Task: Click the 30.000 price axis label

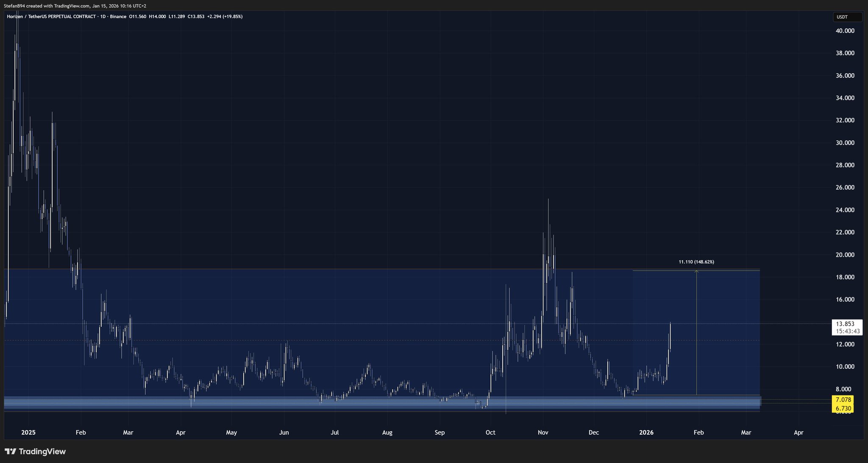Action: 845,143
